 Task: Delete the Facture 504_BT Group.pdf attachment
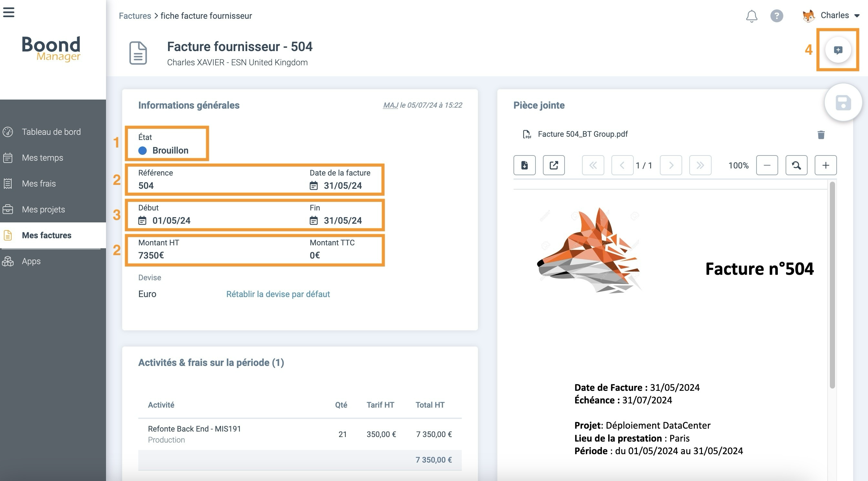pos(821,135)
